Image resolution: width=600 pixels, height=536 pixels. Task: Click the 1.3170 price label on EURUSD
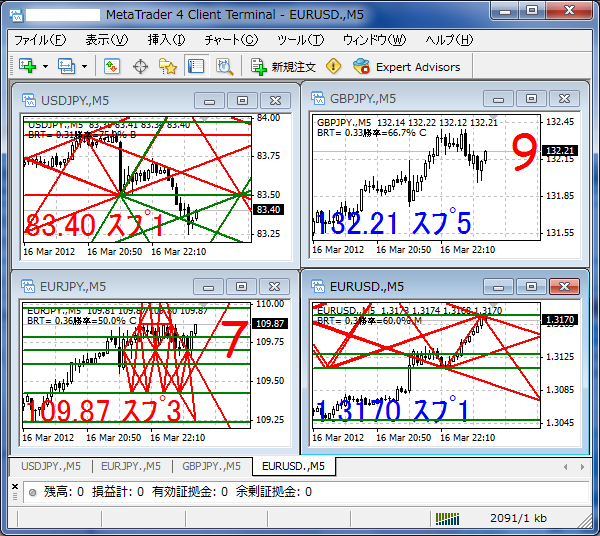[560, 319]
